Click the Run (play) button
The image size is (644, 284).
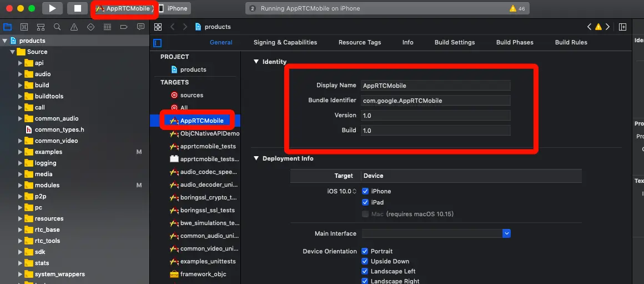coord(52,8)
